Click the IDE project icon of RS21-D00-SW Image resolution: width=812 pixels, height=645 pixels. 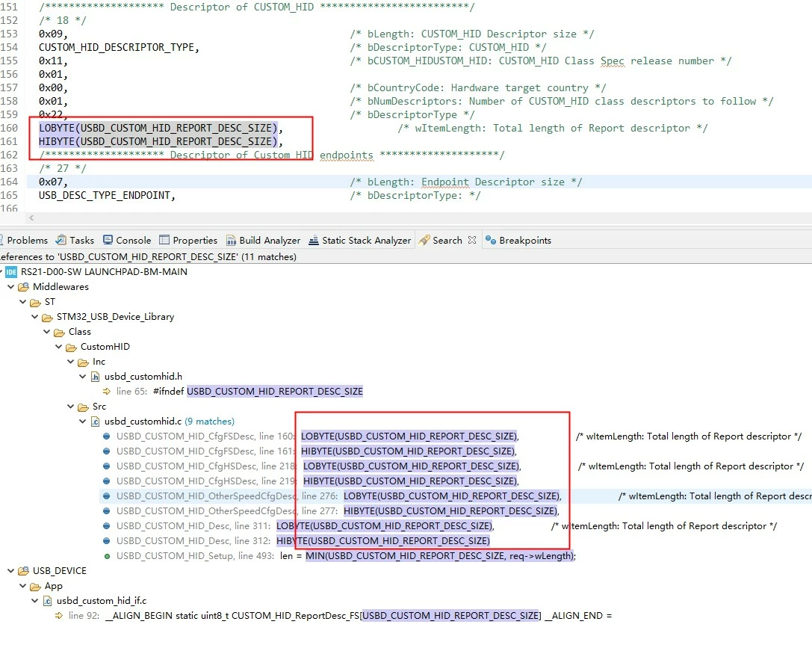click(11, 272)
